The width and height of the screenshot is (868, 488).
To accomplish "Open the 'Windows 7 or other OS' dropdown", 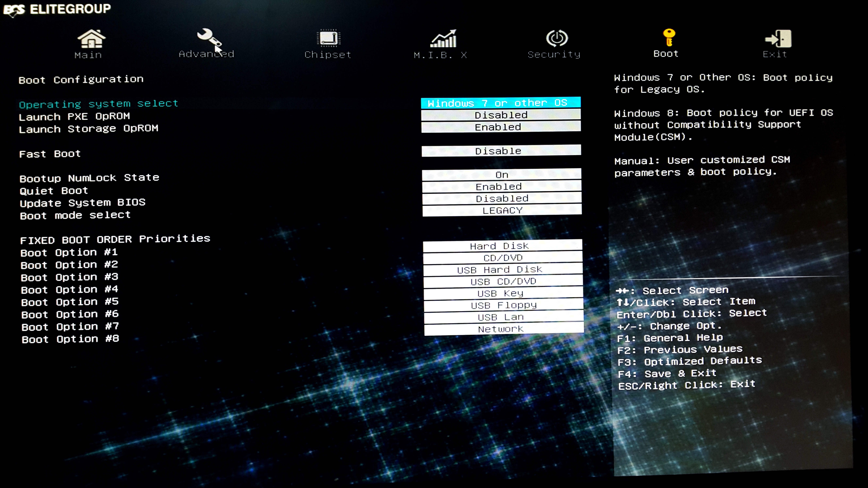I will [x=501, y=103].
